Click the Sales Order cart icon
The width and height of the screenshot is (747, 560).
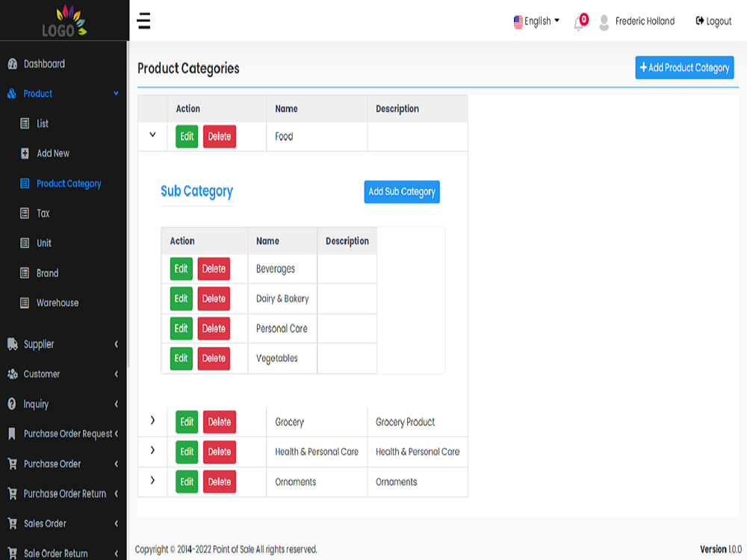(x=13, y=524)
